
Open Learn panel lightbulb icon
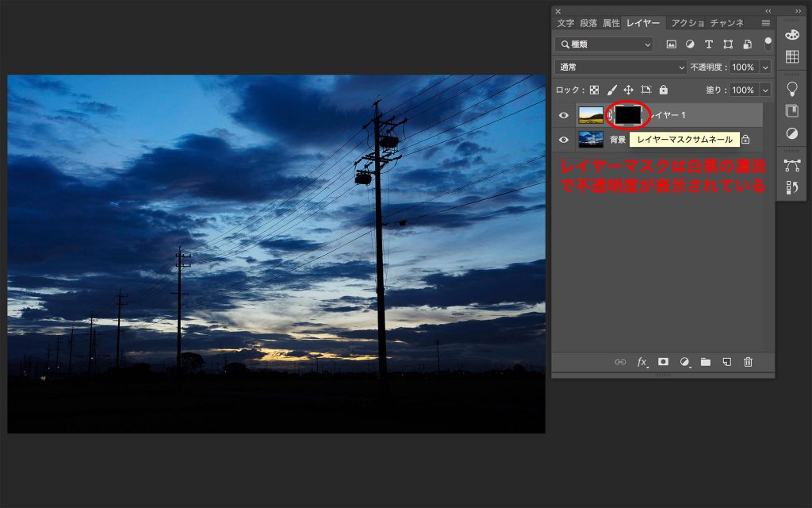pos(792,89)
